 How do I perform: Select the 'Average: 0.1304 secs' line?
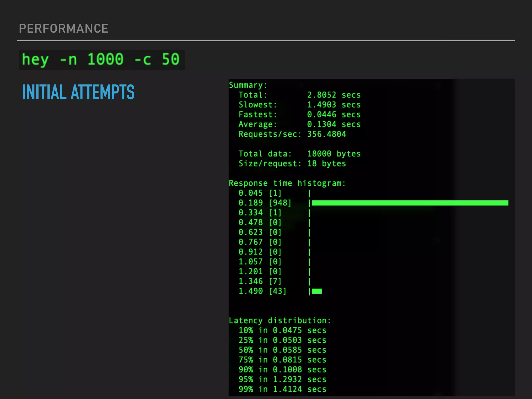coord(300,124)
